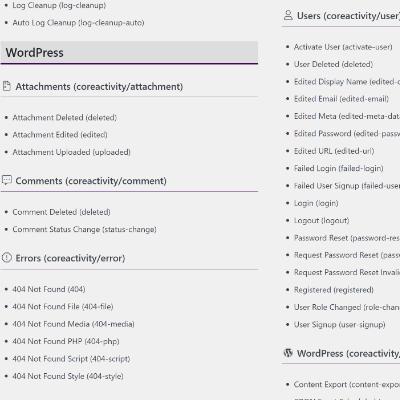Click the Errors exclamation circle icon

point(7,258)
